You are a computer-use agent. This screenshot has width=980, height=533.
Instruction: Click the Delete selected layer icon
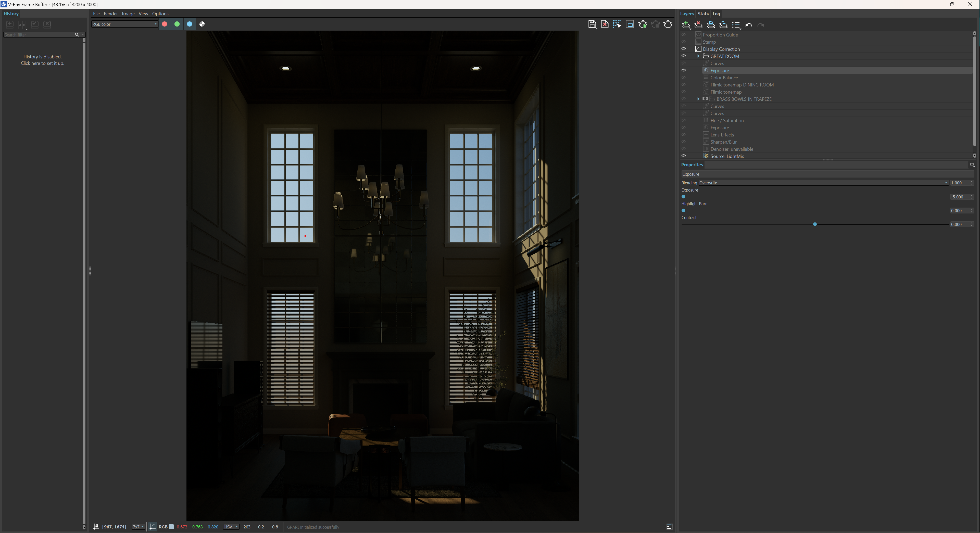698,25
